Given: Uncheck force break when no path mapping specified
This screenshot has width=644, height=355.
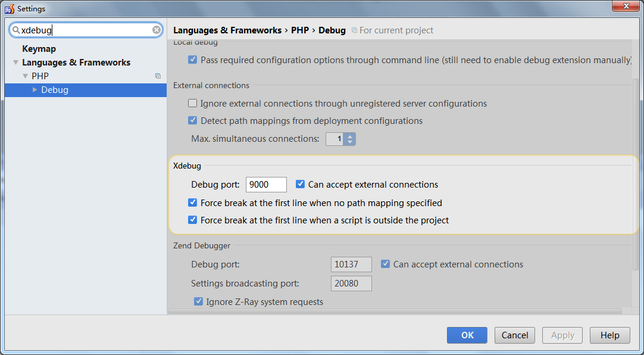Looking at the screenshot, I should (193, 203).
